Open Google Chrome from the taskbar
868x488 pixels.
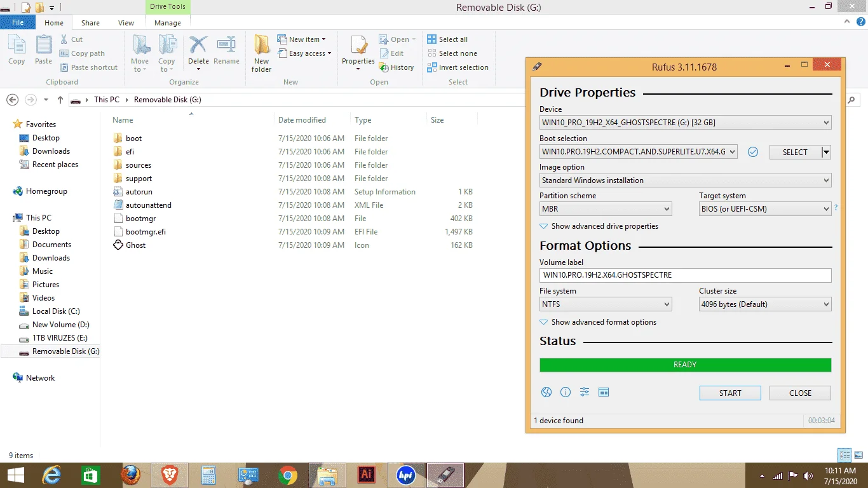click(287, 475)
